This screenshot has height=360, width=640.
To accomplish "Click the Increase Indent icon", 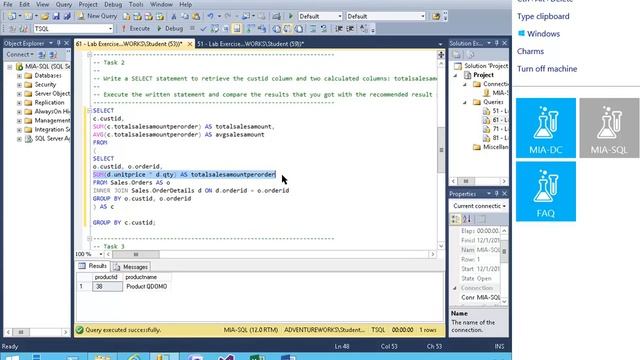I will [350, 29].
